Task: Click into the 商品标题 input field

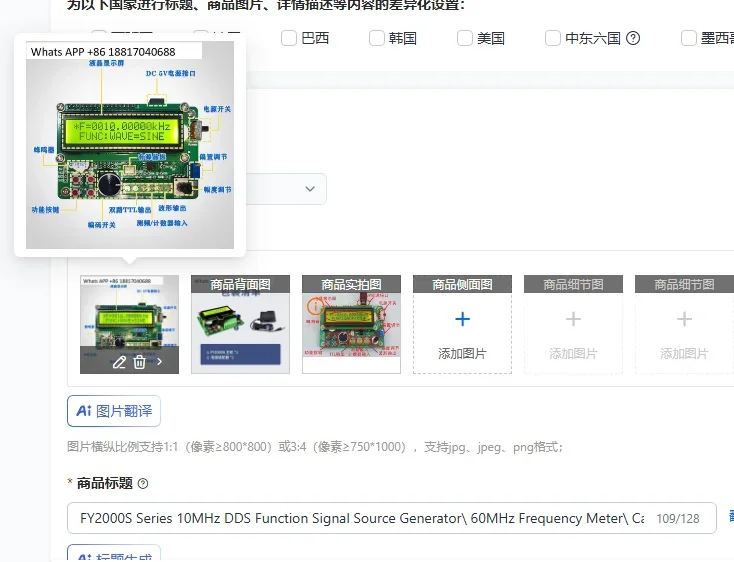Action: click(392, 518)
